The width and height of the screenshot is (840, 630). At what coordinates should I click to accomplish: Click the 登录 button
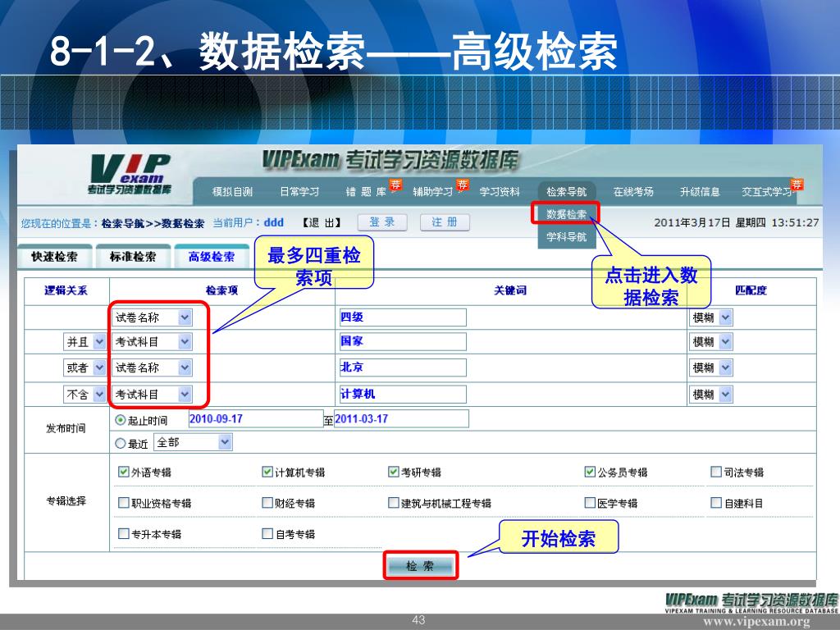point(382,222)
